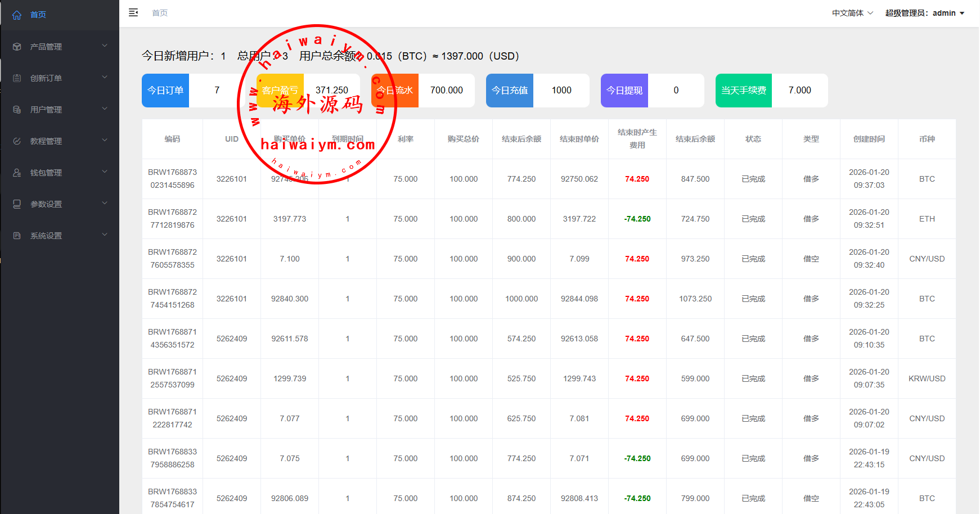The height and width of the screenshot is (514, 980).
Task: Click the blue 今日订单 card
Action: coord(165,91)
